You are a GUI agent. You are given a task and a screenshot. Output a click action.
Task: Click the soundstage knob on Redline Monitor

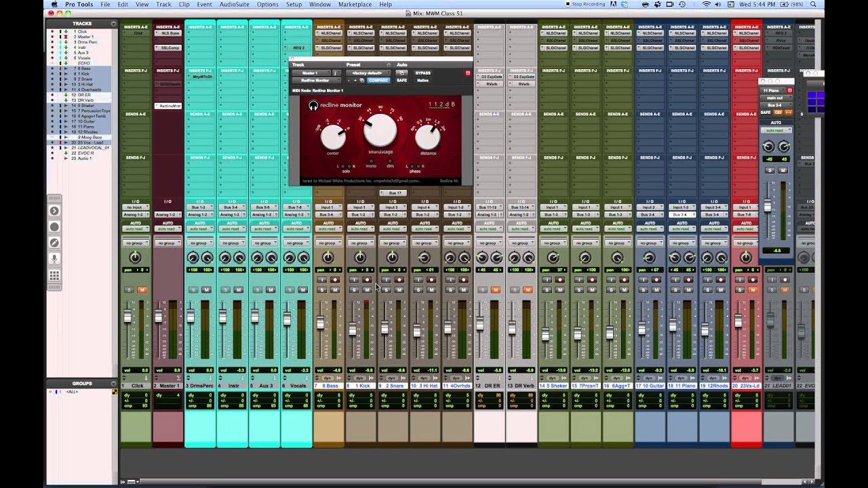pyautogui.click(x=380, y=130)
